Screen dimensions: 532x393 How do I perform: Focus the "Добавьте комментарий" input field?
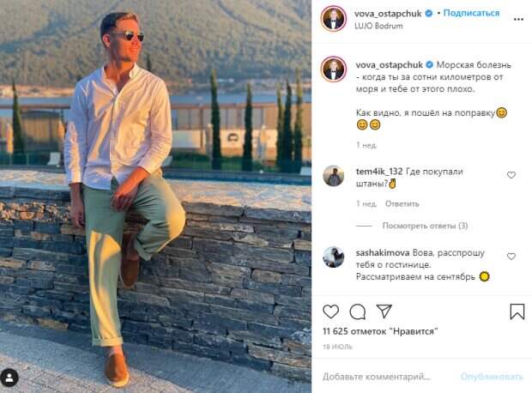pyautogui.click(x=386, y=377)
